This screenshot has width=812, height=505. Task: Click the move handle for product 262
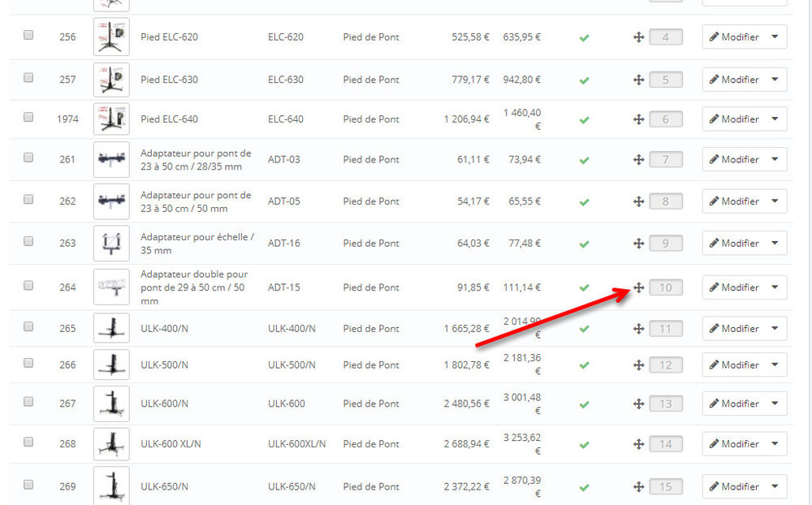pyautogui.click(x=638, y=201)
